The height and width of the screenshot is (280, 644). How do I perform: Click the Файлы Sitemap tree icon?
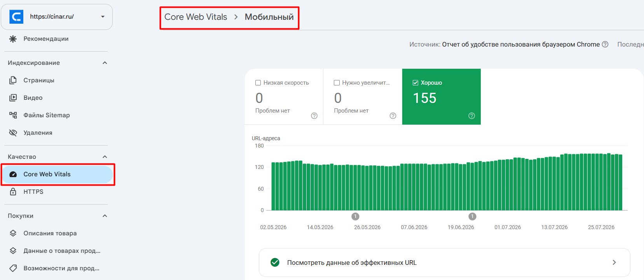pyautogui.click(x=13, y=115)
